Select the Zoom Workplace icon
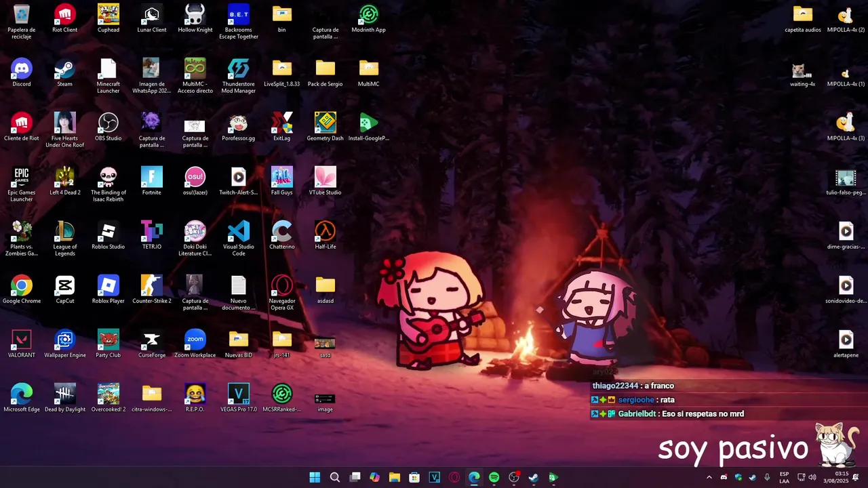The width and height of the screenshot is (868, 488). click(195, 344)
